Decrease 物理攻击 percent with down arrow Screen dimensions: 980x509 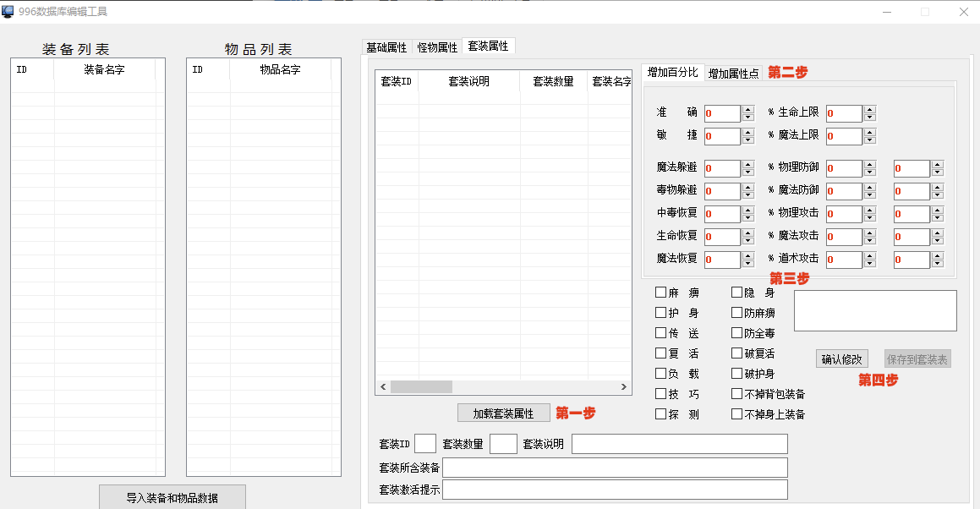pos(870,218)
